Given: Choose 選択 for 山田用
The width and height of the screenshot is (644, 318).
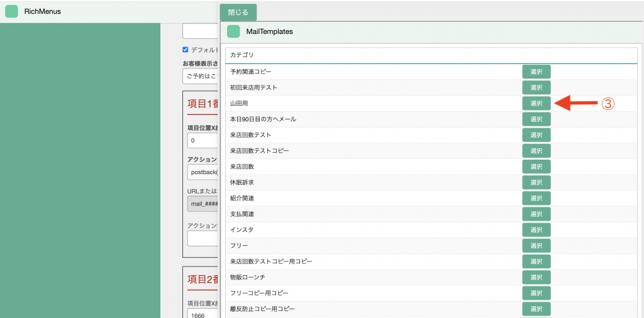Looking at the screenshot, I should (536, 104).
